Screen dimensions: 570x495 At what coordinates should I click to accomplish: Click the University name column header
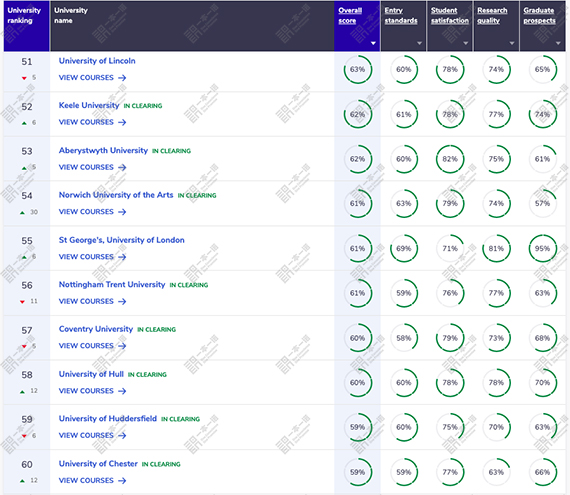pos(192,26)
